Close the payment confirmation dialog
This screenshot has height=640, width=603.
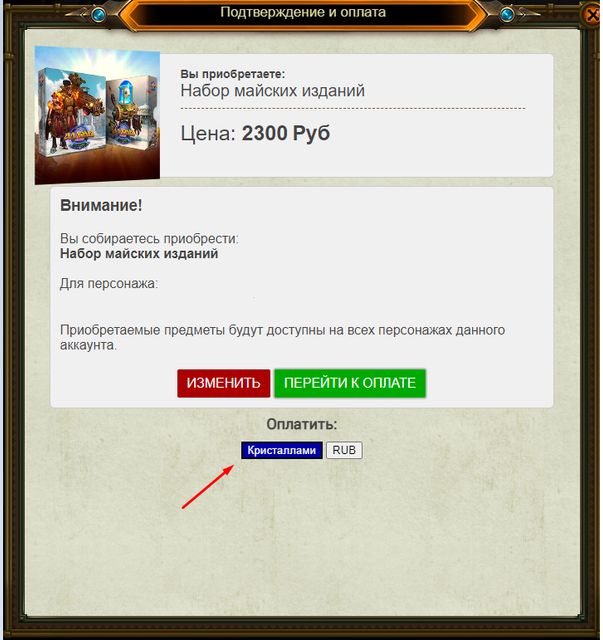pyautogui.click(x=593, y=15)
